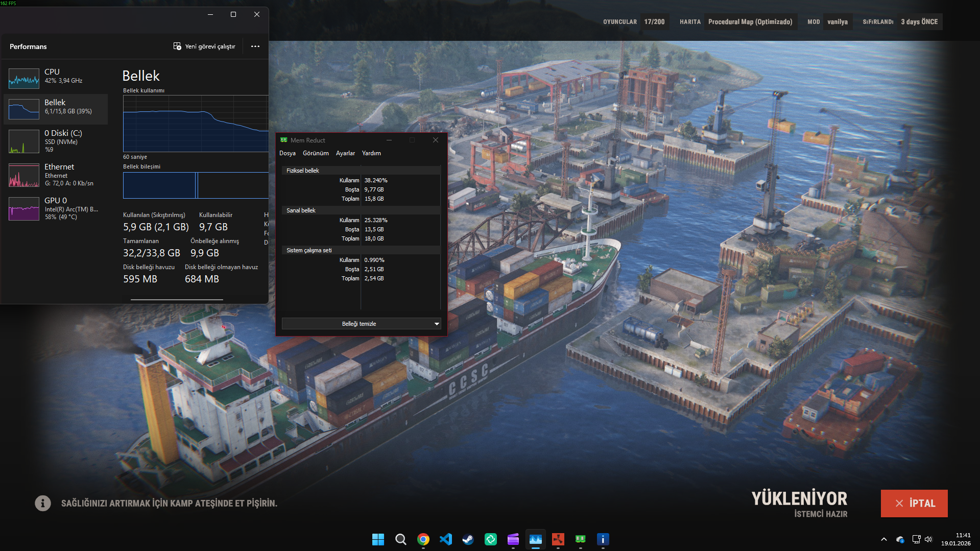Image resolution: width=980 pixels, height=551 pixels.
Task: Open Steam from the taskbar
Action: (468, 539)
